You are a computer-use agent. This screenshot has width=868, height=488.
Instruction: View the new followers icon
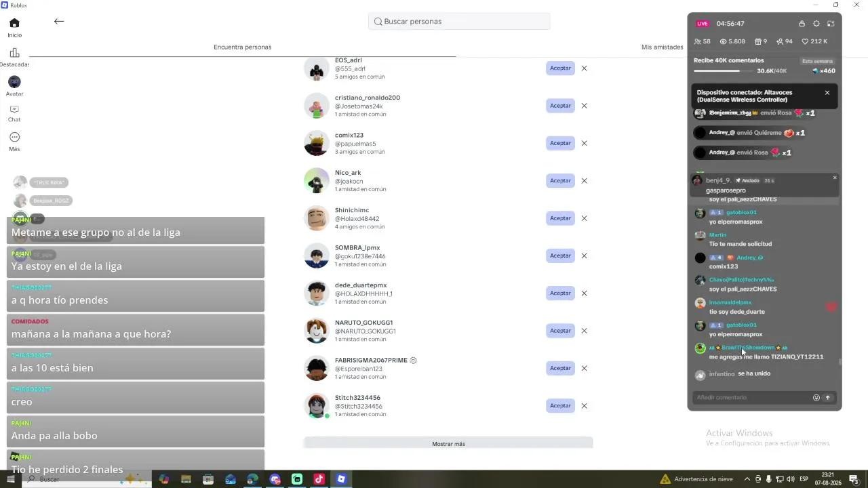coord(780,42)
